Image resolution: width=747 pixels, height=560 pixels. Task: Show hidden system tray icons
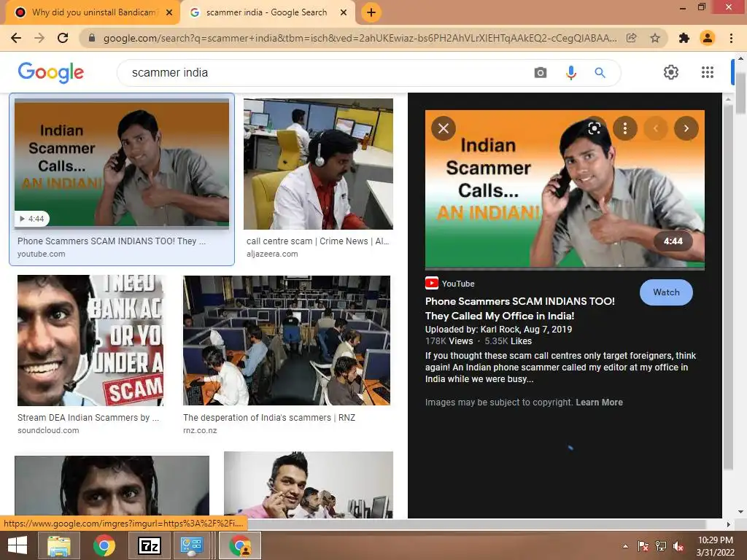coord(625,546)
